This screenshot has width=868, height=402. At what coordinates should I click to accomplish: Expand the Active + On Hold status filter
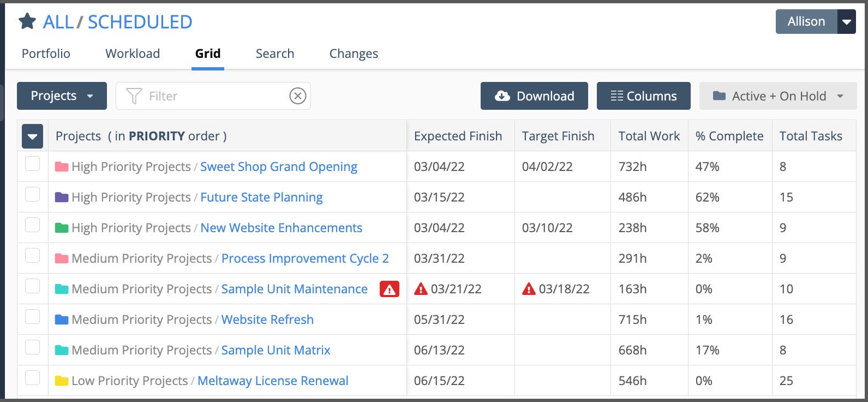pos(778,96)
